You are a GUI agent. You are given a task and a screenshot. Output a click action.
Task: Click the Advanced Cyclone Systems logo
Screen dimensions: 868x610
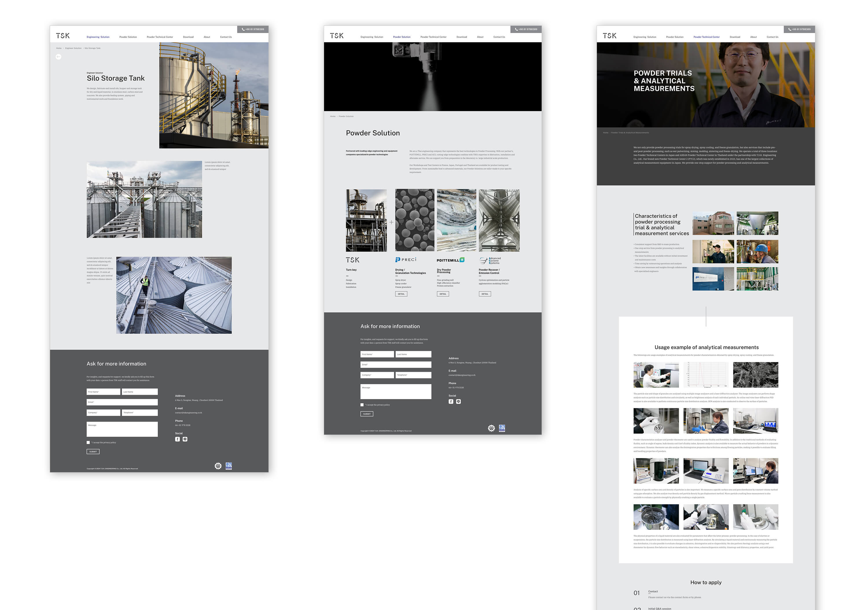click(490, 260)
